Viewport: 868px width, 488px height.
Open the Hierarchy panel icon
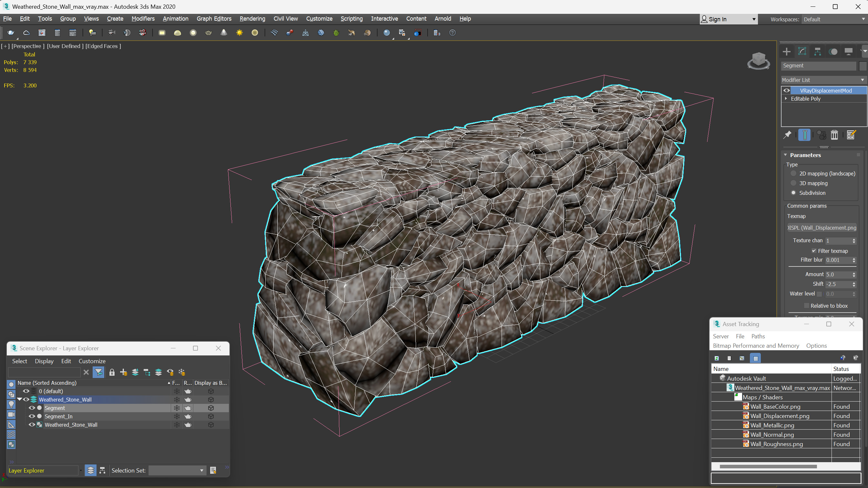(x=817, y=52)
